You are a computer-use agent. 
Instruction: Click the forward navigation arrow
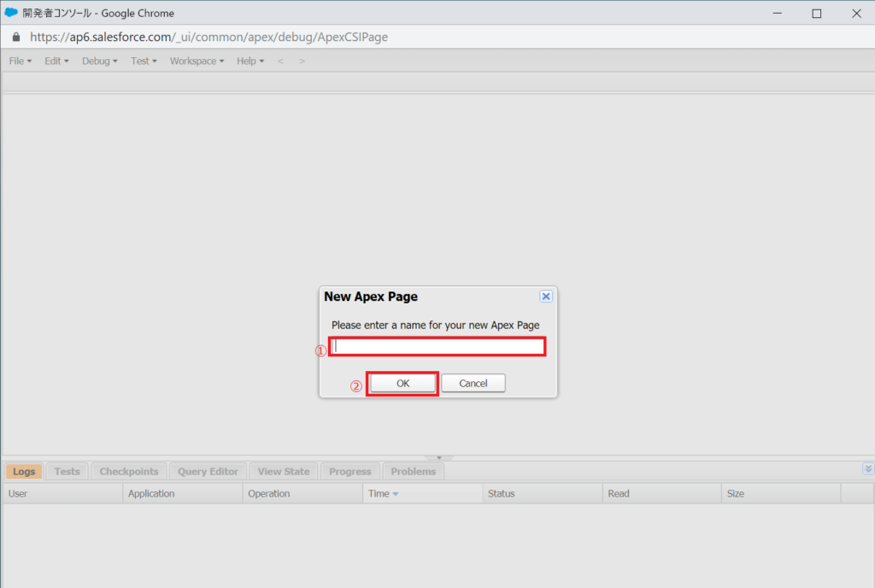302,61
